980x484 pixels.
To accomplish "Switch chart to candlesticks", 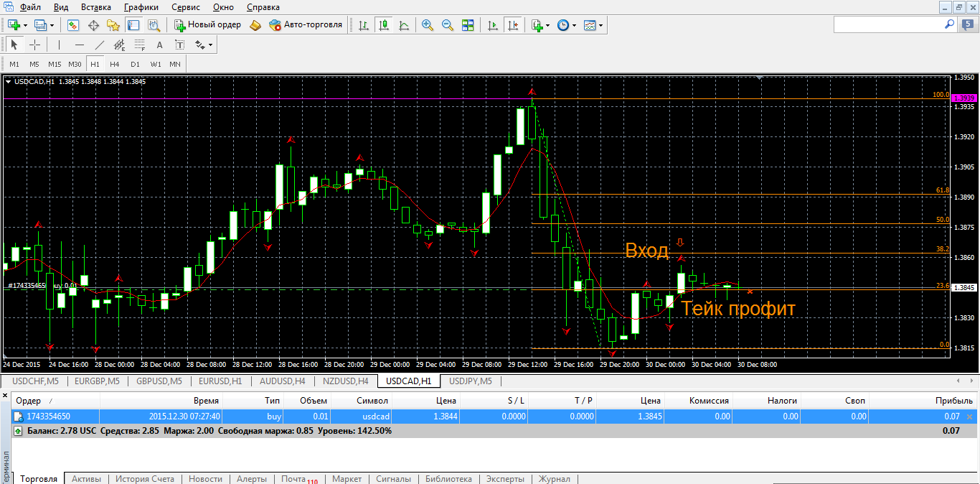I will click(x=384, y=25).
